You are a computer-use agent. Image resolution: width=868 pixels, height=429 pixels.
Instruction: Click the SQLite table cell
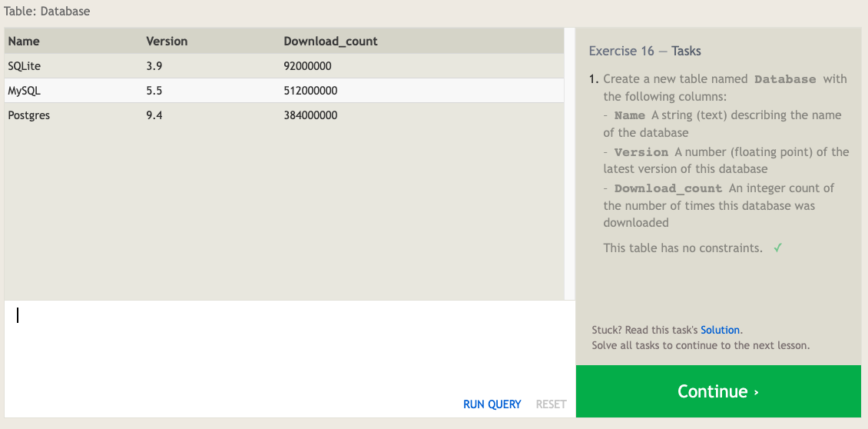pyautogui.click(x=25, y=66)
